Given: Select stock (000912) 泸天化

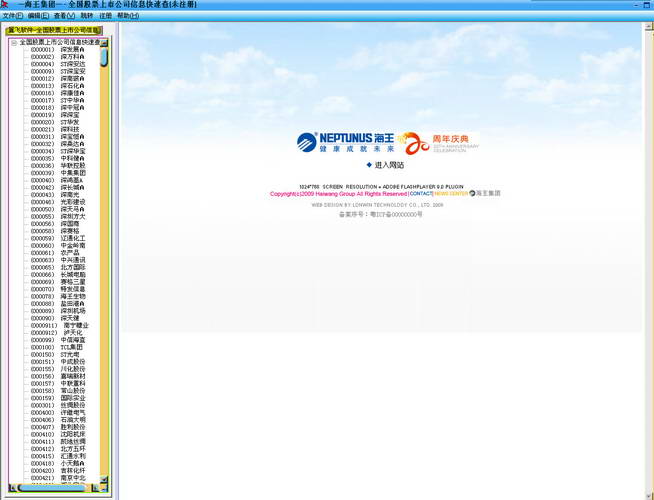Looking at the screenshot, I should 57,333.
